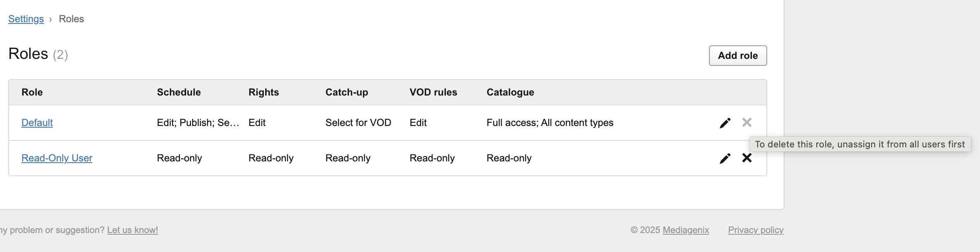Click the Catalogue column header
This screenshot has width=980, height=252.
pos(510,92)
